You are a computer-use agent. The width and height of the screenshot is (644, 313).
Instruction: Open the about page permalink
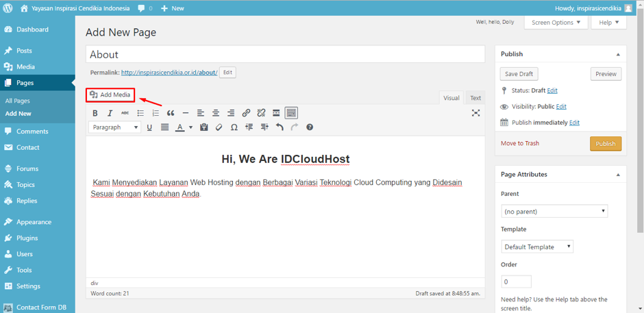(x=170, y=73)
